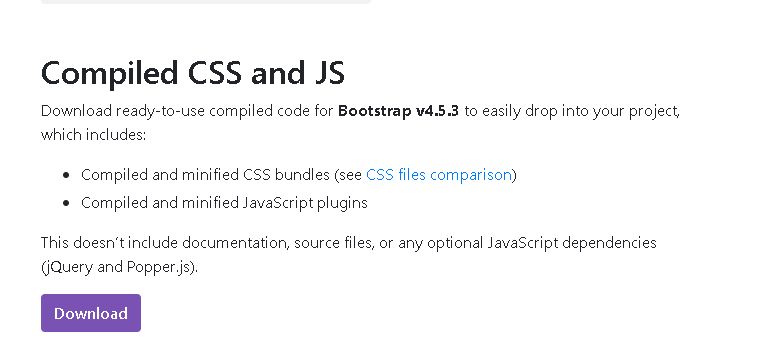The width and height of the screenshot is (765, 364).
Task: Open the CSS files comparison link
Action: click(439, 175)
